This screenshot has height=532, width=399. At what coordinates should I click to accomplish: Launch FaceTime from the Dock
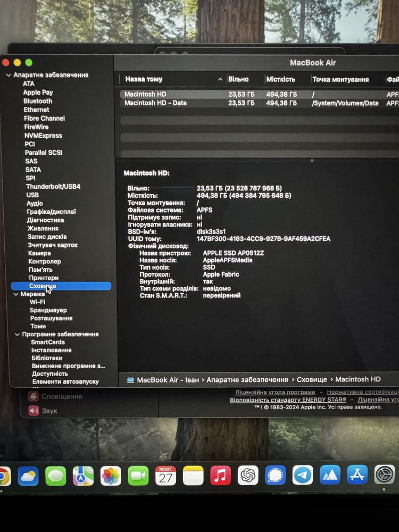(x=138, y=476)
